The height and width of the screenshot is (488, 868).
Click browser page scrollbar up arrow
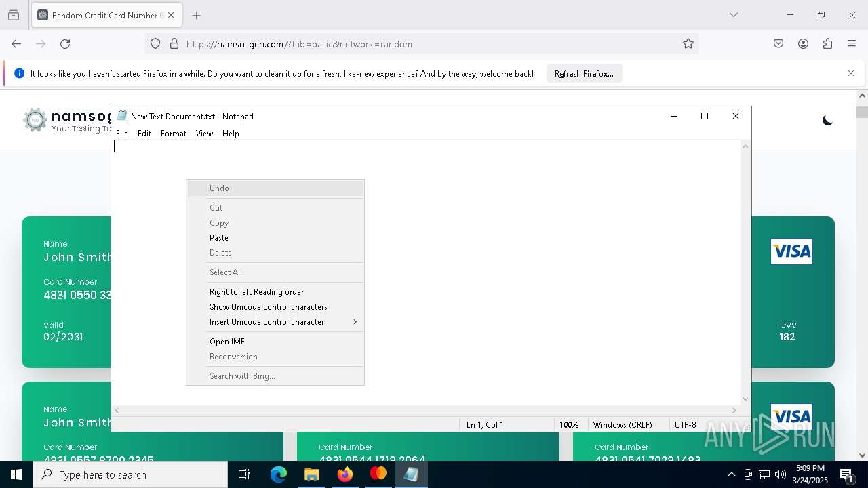[x=862, y=96]
